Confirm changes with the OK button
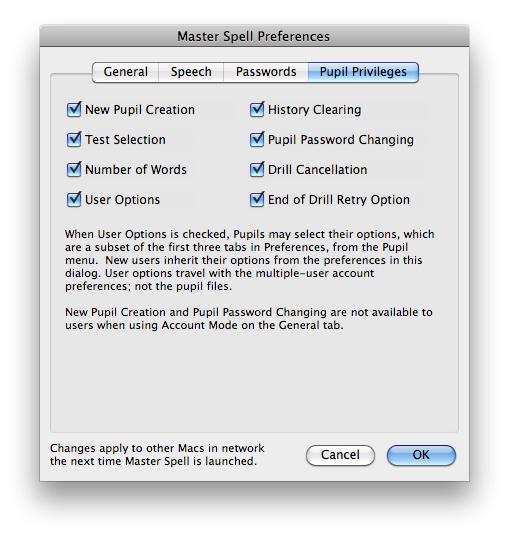This screenshot has height=536, width=509. point(421,455)
